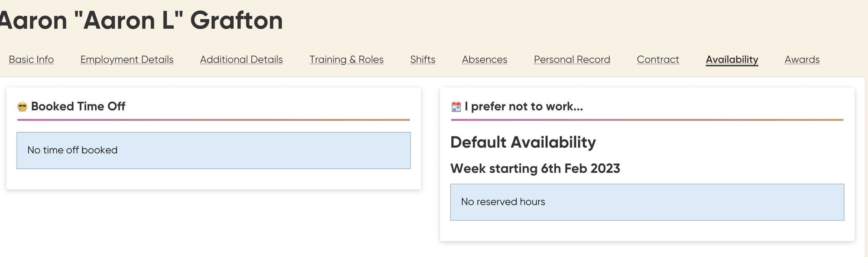Click Week starting 6th Feb 2023 text
This screenshot has height=257, width=868.
535,168
